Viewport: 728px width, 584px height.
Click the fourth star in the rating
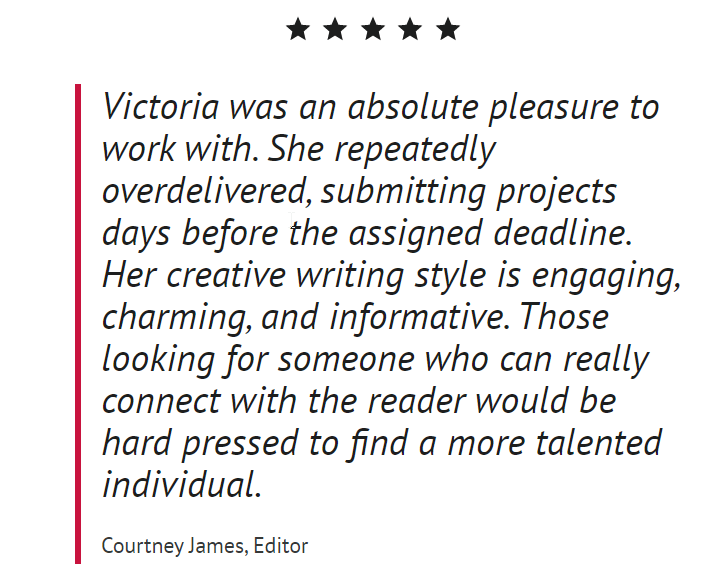410,30
